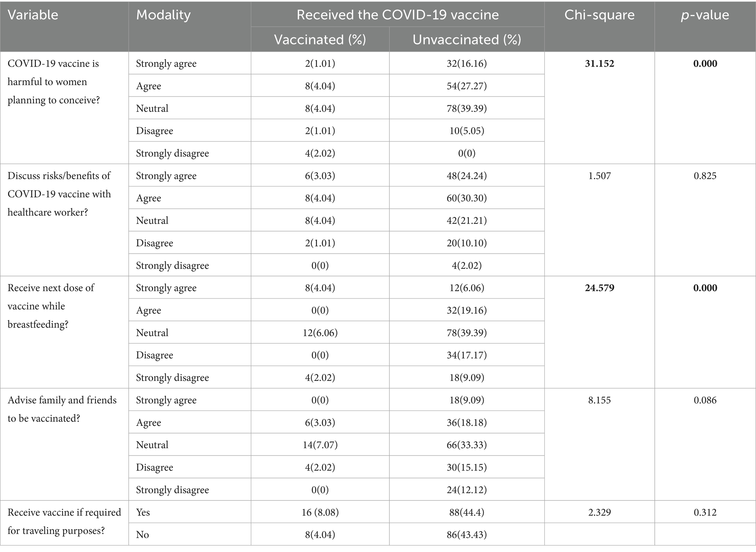Select the p-value 0.825 cell
The image size is (756, 552).
(x=705, y=176)
